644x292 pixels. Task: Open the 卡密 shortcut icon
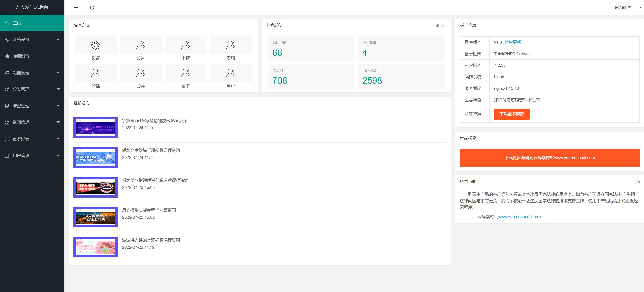point(186,45)
